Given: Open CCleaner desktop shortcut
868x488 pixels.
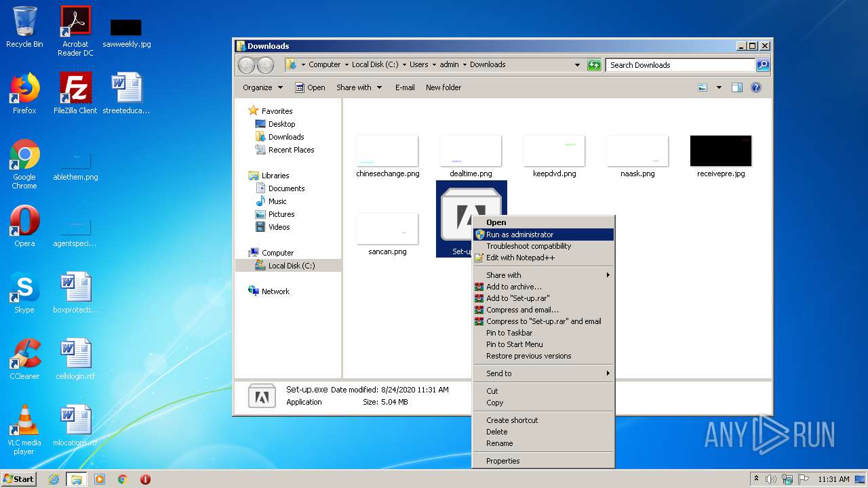Looking at the screenshot, I should tap(24, 359).
